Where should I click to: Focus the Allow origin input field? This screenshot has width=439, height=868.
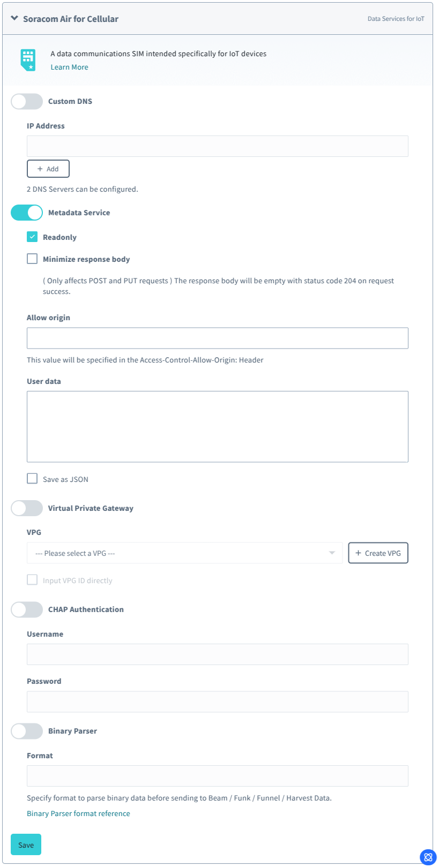click(x=218, y=338)
